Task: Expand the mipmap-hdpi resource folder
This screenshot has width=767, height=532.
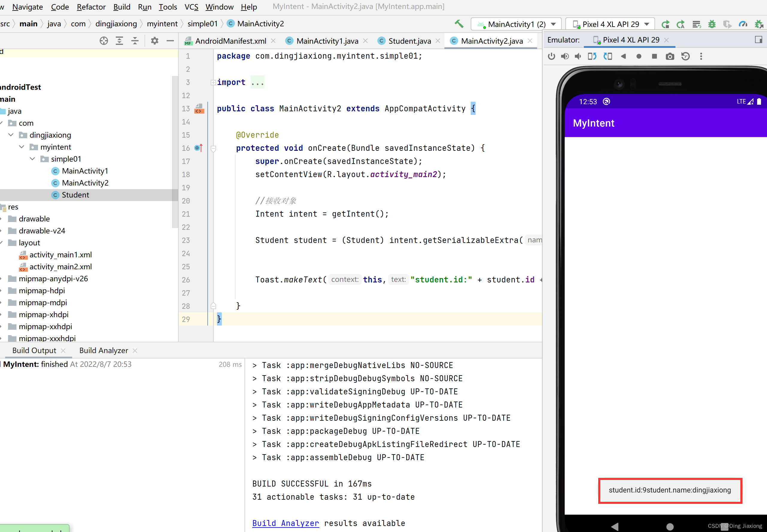Action: click(5, 290)
